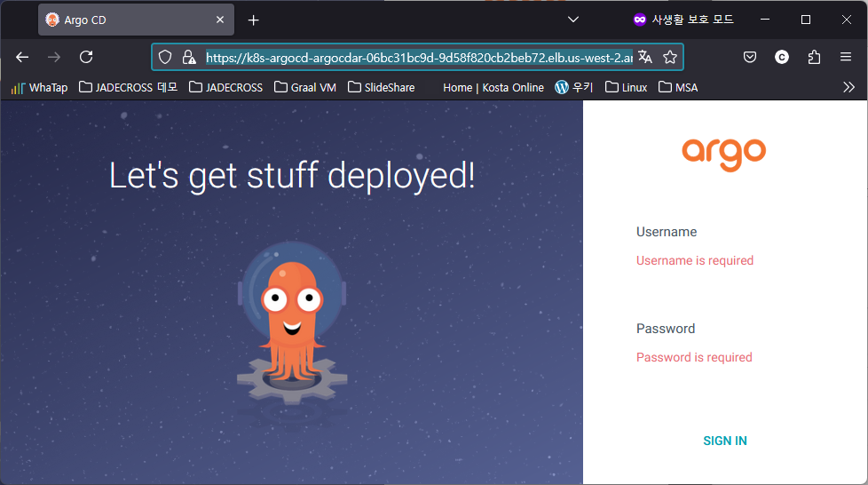Image resolution: width=868 pixels, height=485 pixels.
Task: Close the Argo CD tab
Action: pos(220,20)
